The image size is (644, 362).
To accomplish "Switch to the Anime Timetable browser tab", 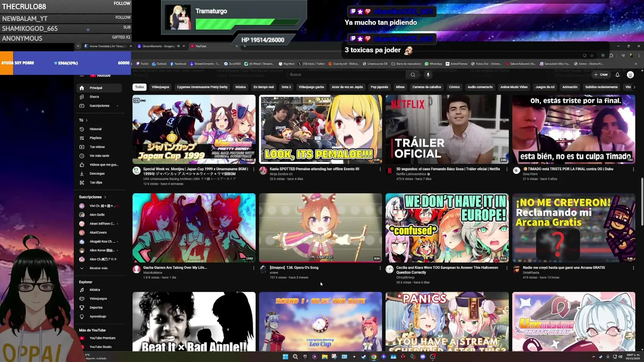I will [107, 46].
